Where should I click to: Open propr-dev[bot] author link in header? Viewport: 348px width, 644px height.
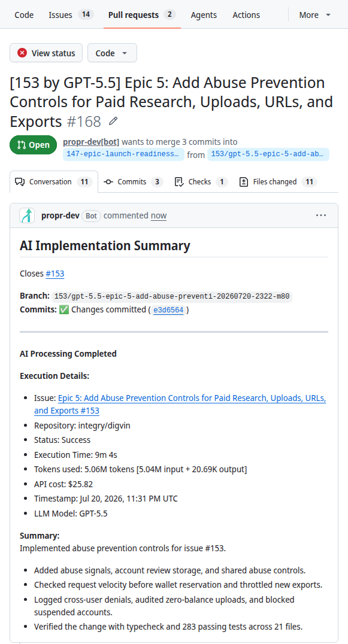point(91,142)
